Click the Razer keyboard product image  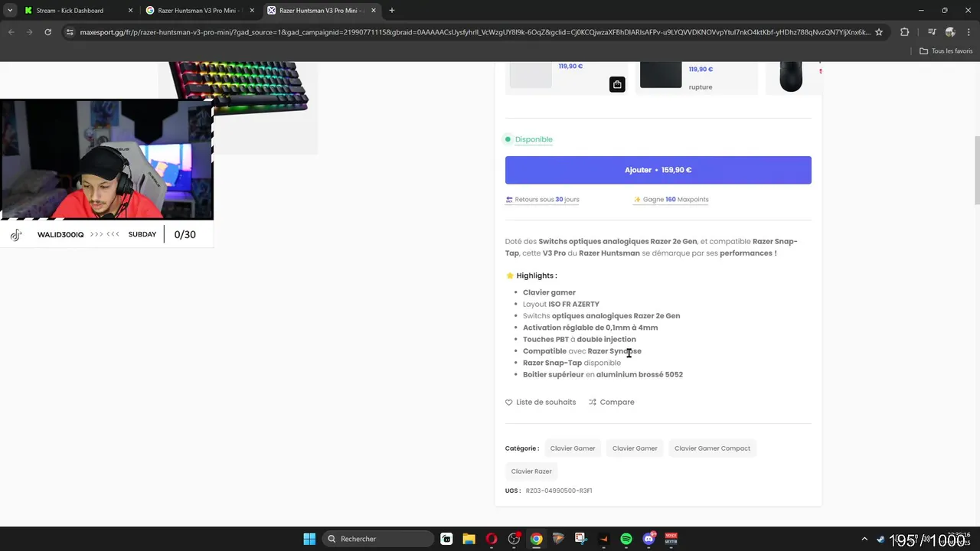[x=239, y=88]
